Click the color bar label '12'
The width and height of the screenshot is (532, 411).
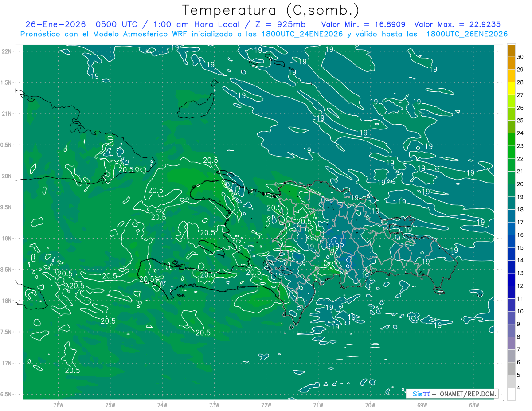pyautogui.click(x=520, y=286)
